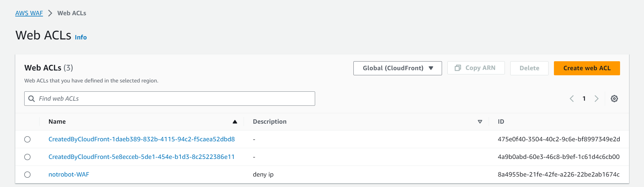Click Create web ACL button
Viewport: 644px width, 187px height.
pos(587,68)
